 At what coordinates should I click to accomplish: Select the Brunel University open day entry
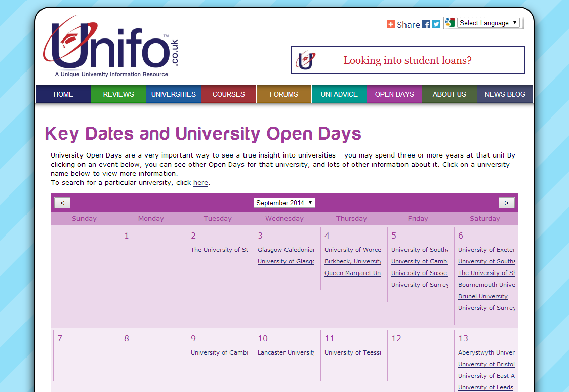click(482, 296)
